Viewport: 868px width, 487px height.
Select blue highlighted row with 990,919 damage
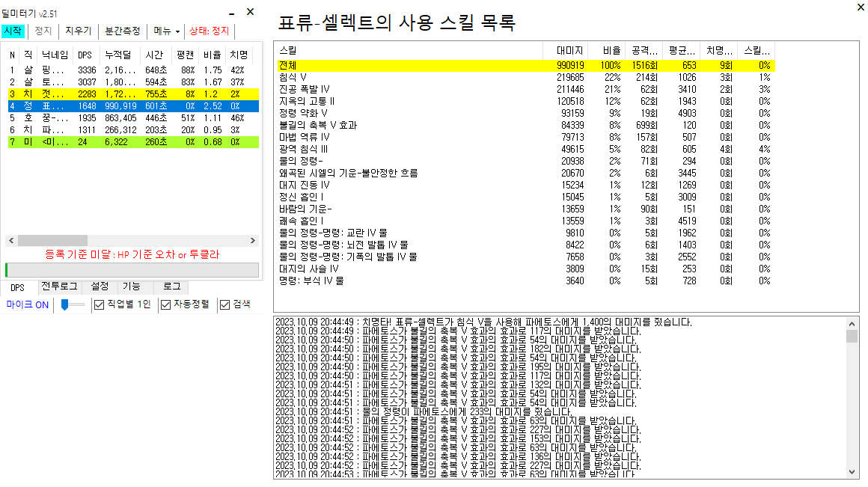pyautogui.click(x=133, y=106)
